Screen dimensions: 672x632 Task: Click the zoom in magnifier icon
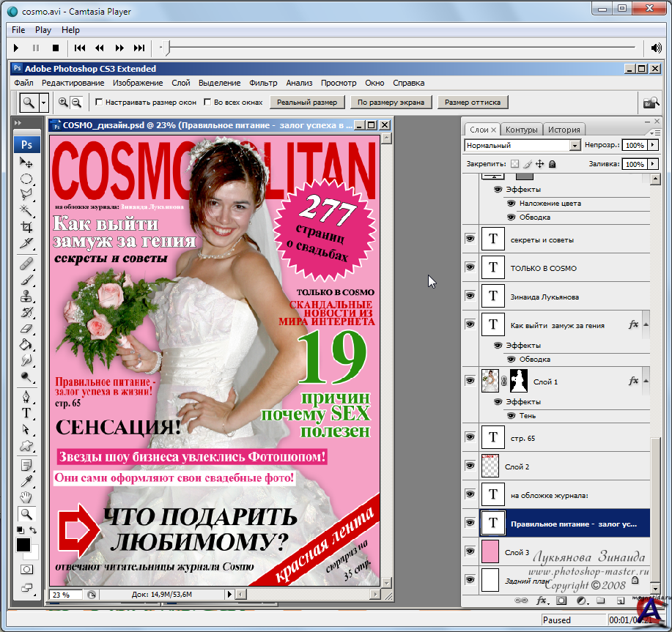coord(64,103)
